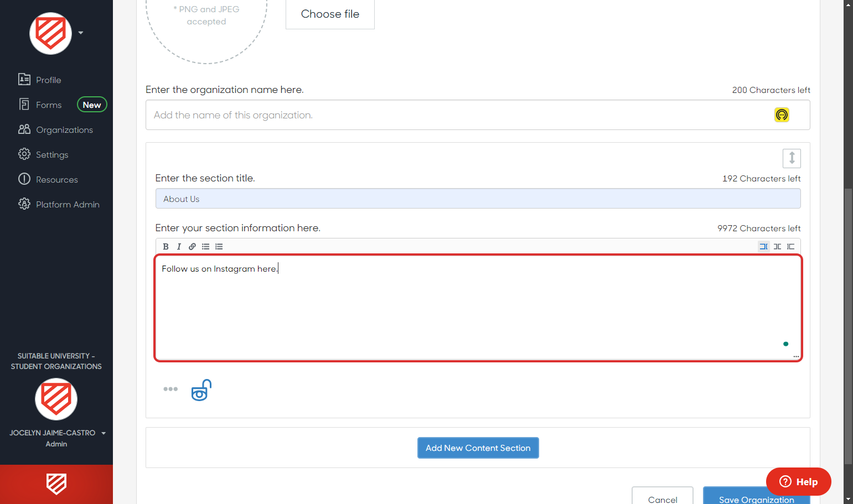The height and width of the screenshot is (504, 853).
Task: Select the centered section layout option
Action: [777, 246]
